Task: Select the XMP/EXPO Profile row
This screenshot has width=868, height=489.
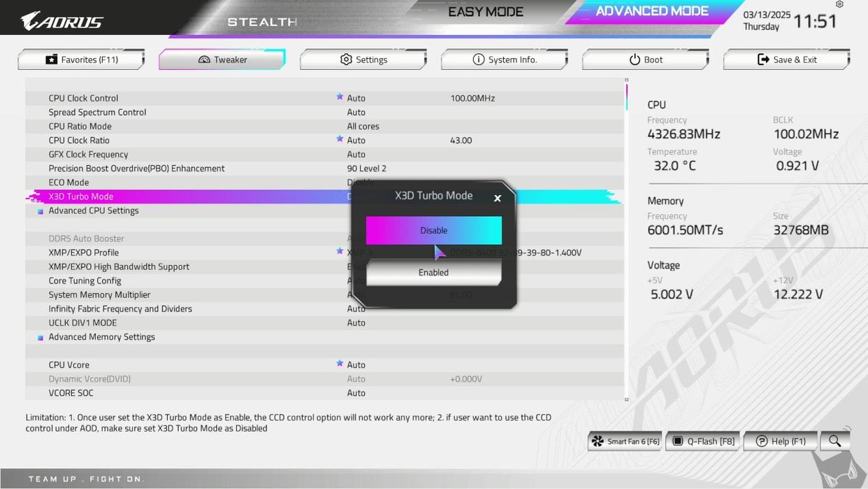Action: coord(324,253)
